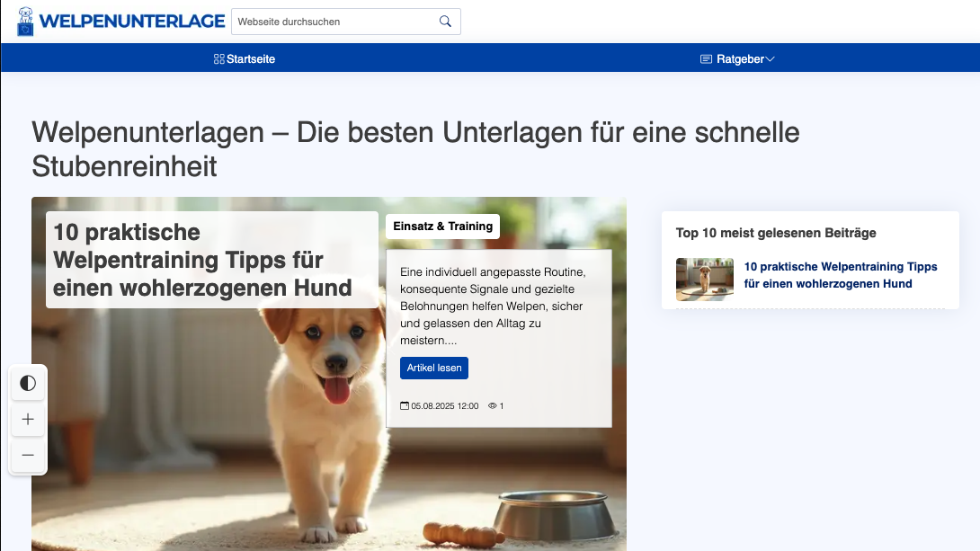Click the calendar icon next to article date
The image size is (980, 551).
coord(405,406)
